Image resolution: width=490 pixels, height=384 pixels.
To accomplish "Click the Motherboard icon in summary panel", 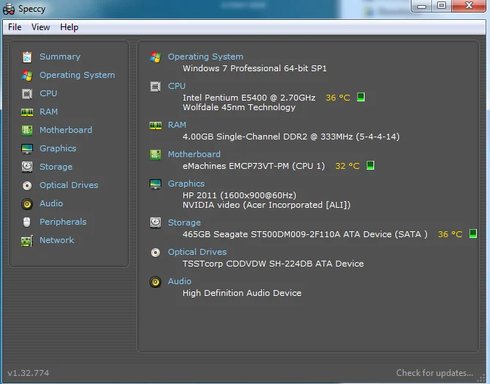I will (155, 155).
